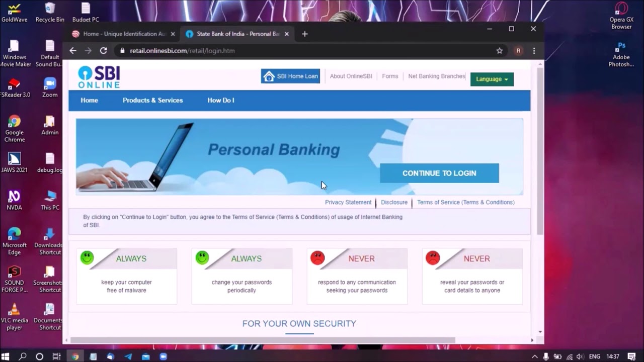Screen dimensions: 644x362
Task: Click the scroll-down arrow on page scrollbar
Action: 540,332
